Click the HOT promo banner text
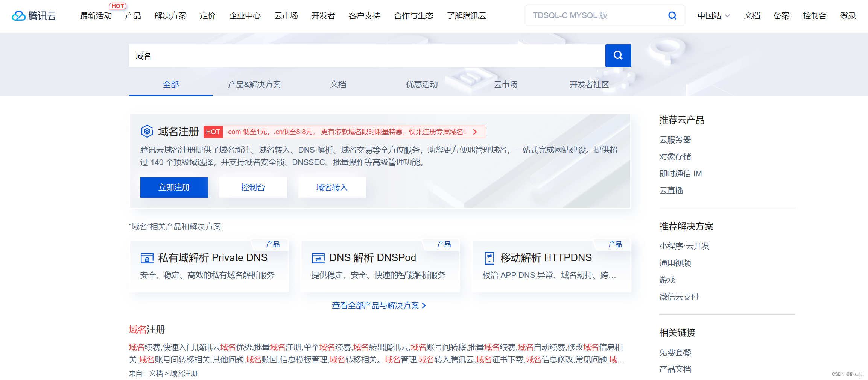The height and width of the screenshot is (380, 868). click(x=347, y=132)
